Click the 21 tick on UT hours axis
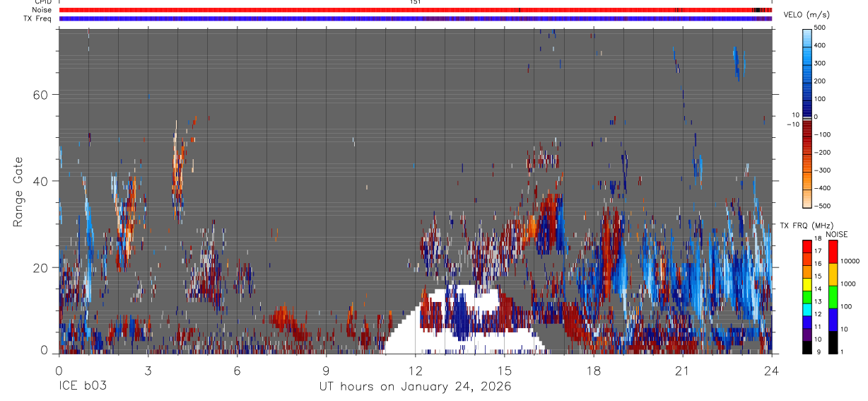Screen dimensions: 868x401 pos(682,370)
